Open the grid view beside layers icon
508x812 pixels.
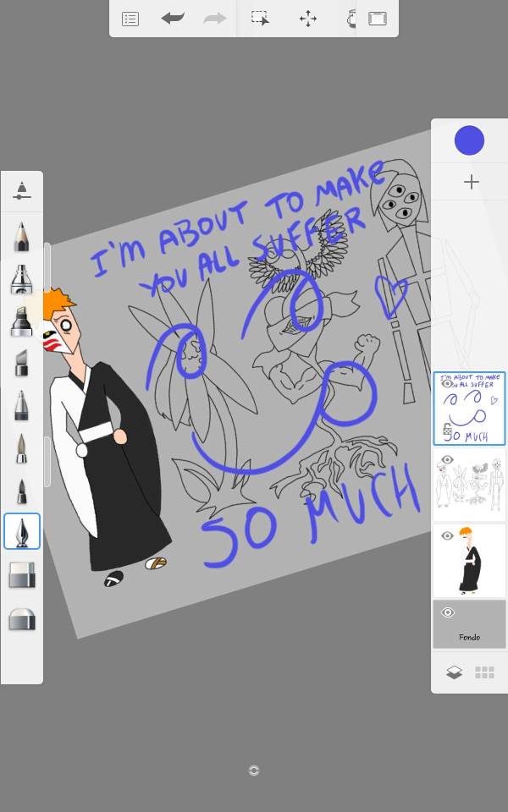[484, 672]
